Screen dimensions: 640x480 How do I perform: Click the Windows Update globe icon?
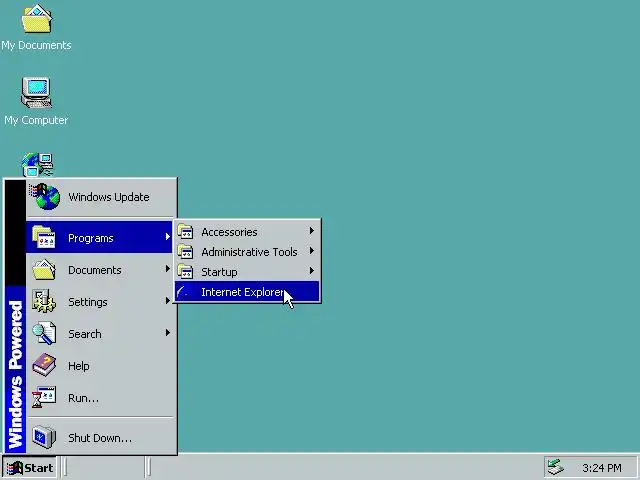[45, 196]
